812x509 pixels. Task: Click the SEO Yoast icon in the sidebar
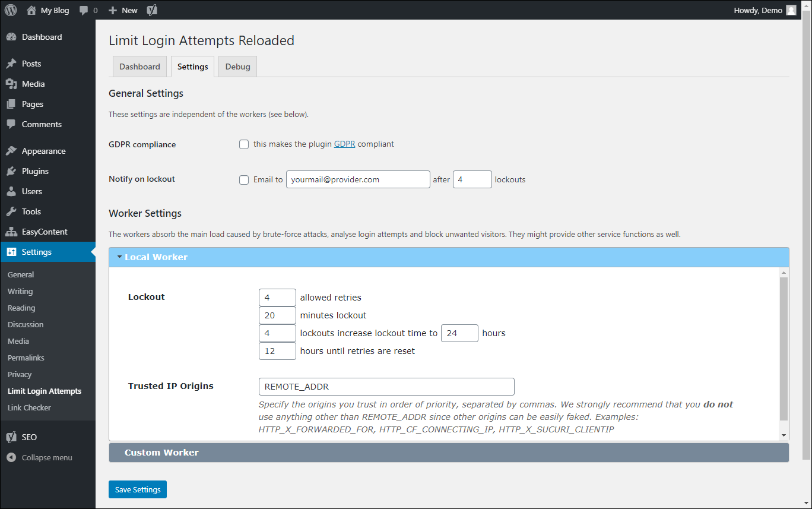pos(11,437)
